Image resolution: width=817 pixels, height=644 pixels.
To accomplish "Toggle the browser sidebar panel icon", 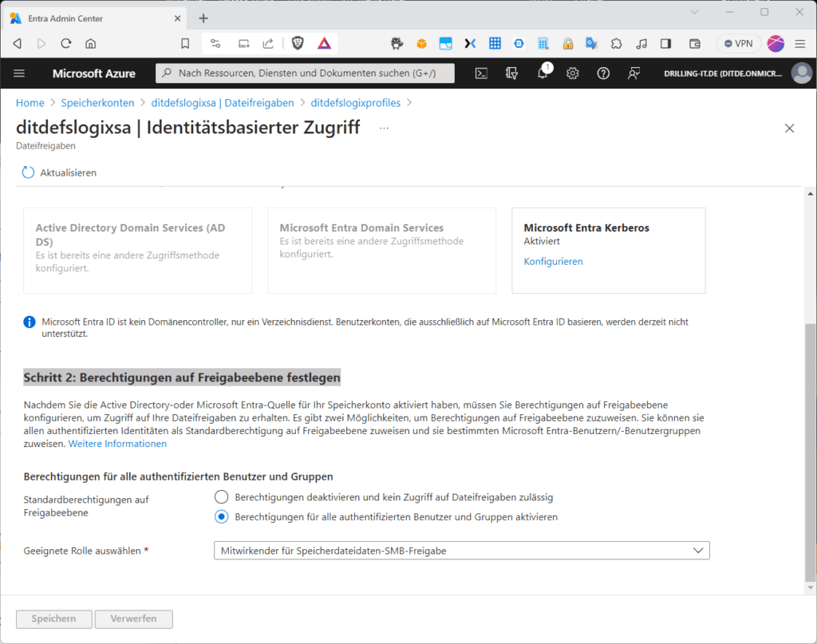I will pos(666,44).
